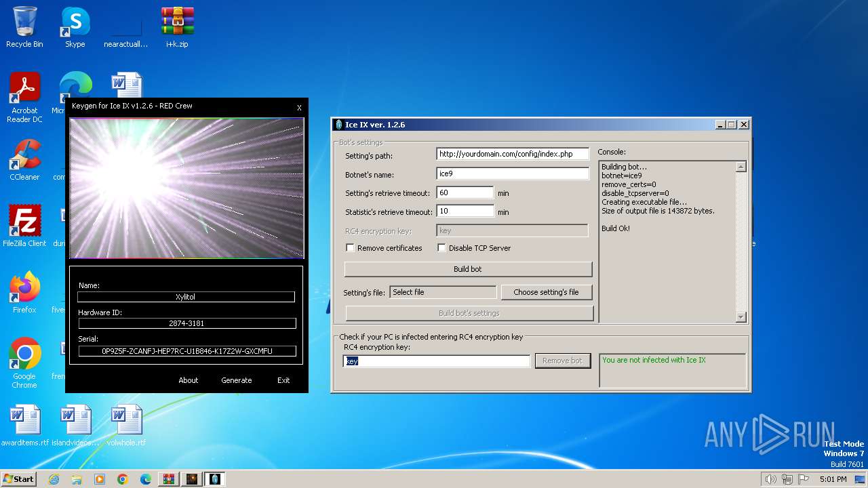Open the nearactuall... desktop file
Viewport: 868px width, 488px height.
pyautogui.click(x=125, y=27)
